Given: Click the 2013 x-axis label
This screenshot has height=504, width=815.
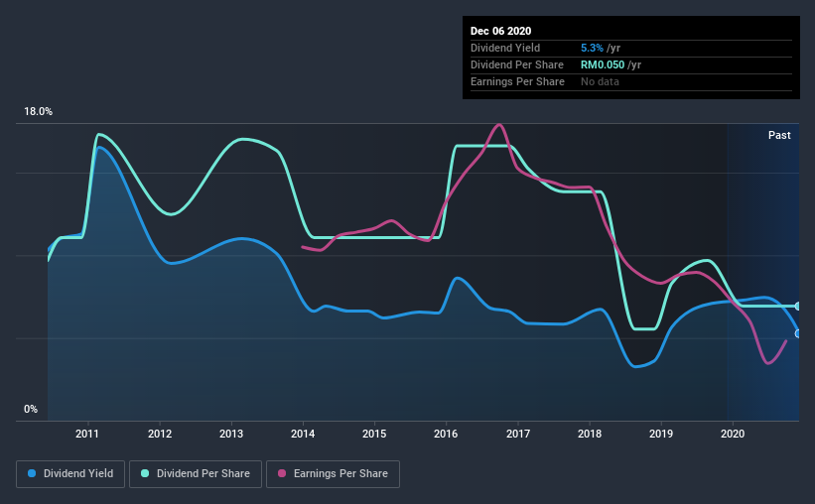Looking at the screenshot, I should [x=230, y=434].
